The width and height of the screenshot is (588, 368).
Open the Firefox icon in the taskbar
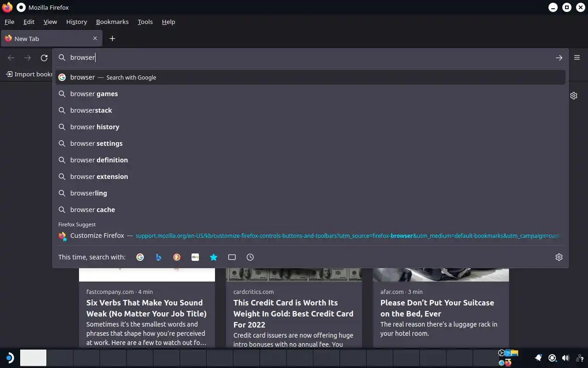(x=508, y=363)
